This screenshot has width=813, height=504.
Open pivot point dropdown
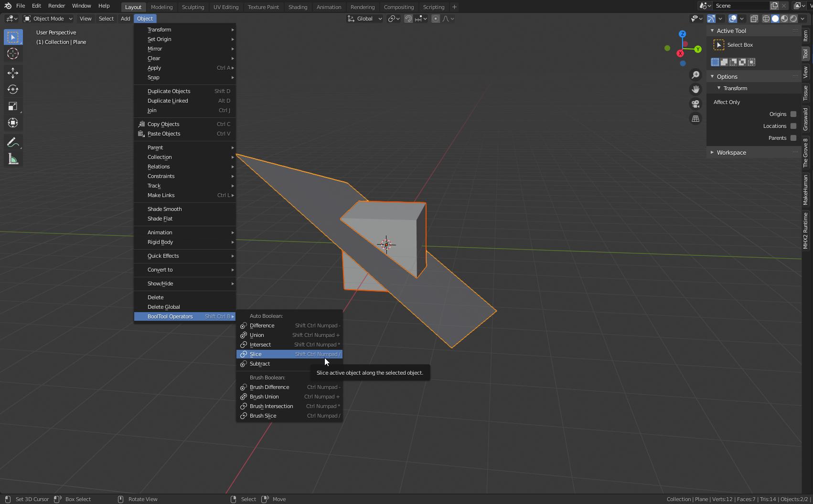point(394,19)
